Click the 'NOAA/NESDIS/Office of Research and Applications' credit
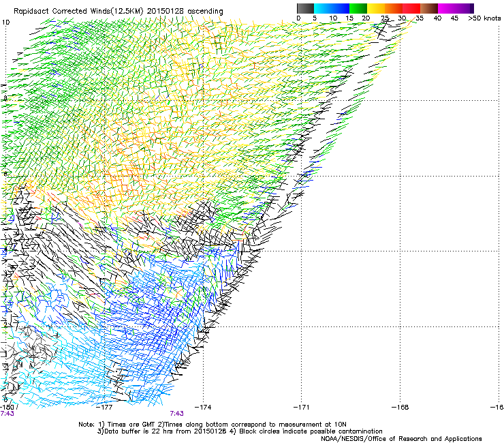Viewport: 504px width, 443px height. click(x=401, y=439)
